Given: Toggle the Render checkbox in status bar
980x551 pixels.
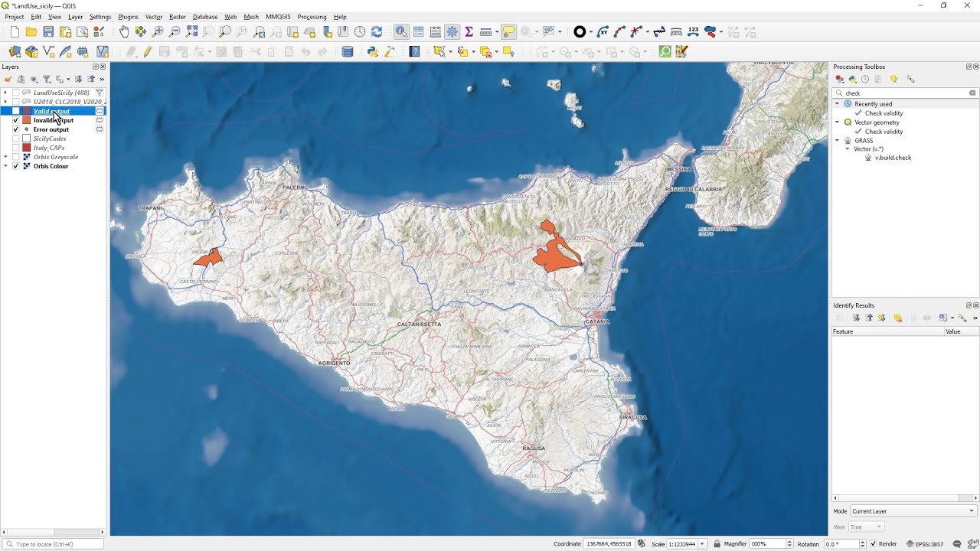Looking at the screenshot, I should (x=874, y=544).
